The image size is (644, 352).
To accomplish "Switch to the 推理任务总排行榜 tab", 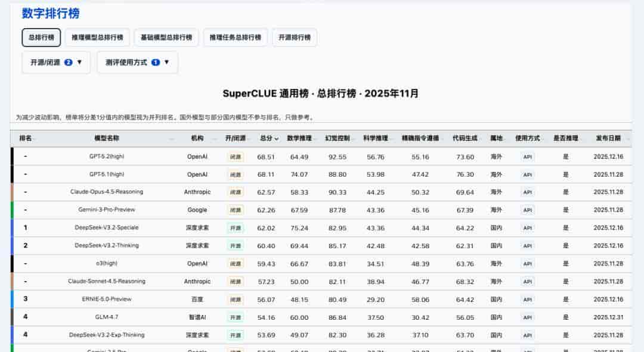I will (236, 38).
